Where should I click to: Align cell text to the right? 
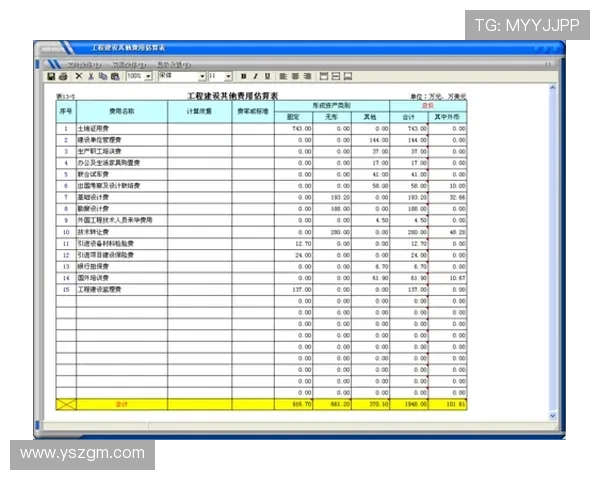[x=307, y=76]
